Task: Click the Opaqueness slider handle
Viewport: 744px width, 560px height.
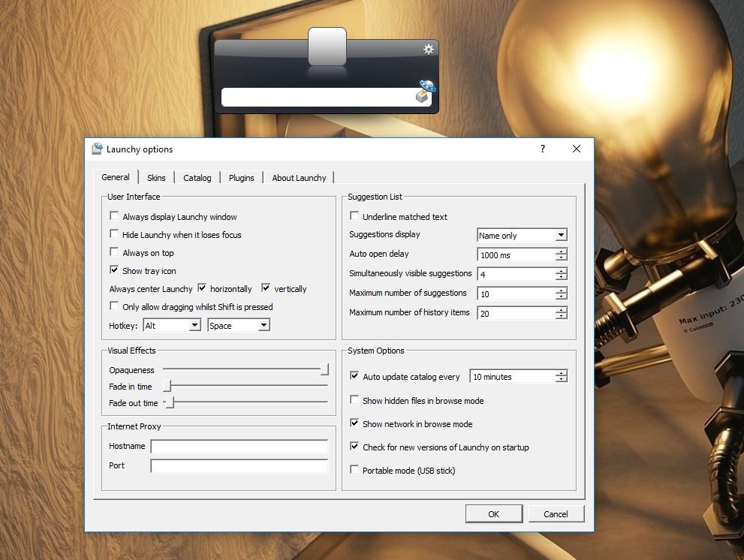Action: pos(324,369)
